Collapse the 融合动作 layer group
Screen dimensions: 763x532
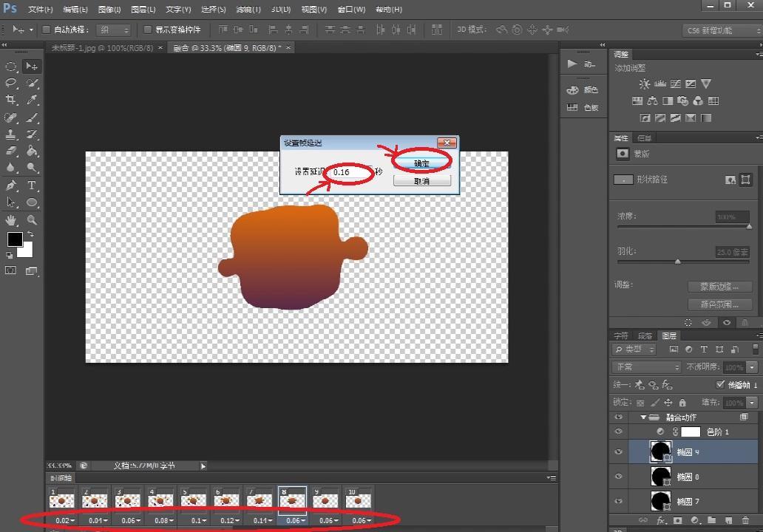(643, 417)
